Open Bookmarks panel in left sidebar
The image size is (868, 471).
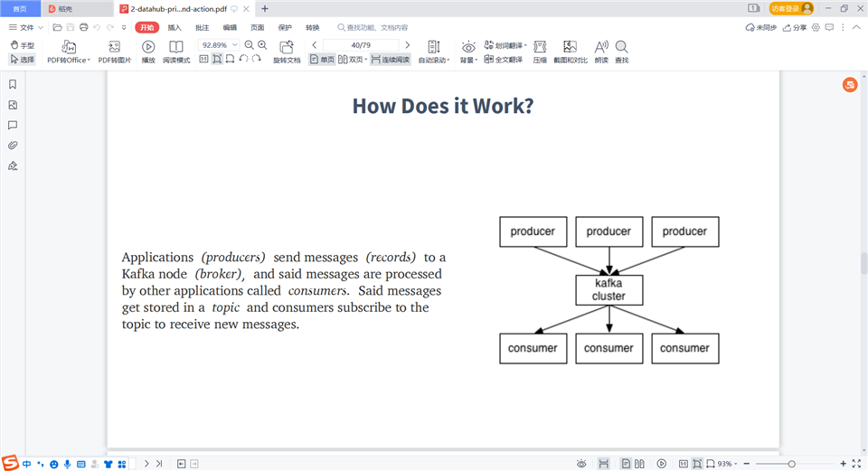tap(13, 84)
